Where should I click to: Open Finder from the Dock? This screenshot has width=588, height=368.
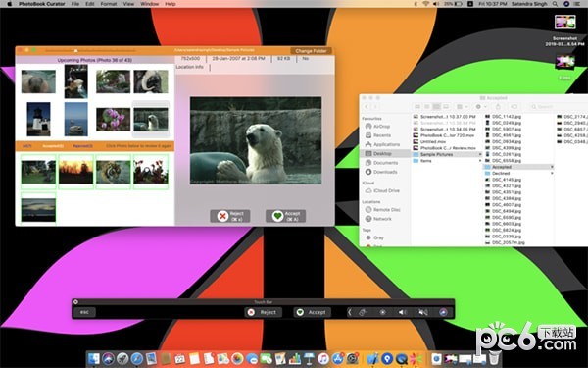[x=94, y=359]
